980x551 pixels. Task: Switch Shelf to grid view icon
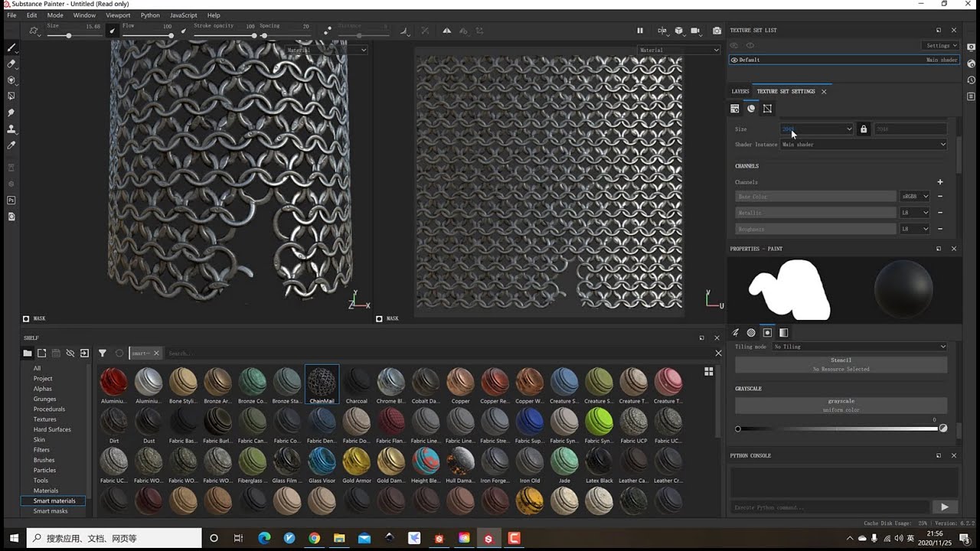tap(709, 371)
